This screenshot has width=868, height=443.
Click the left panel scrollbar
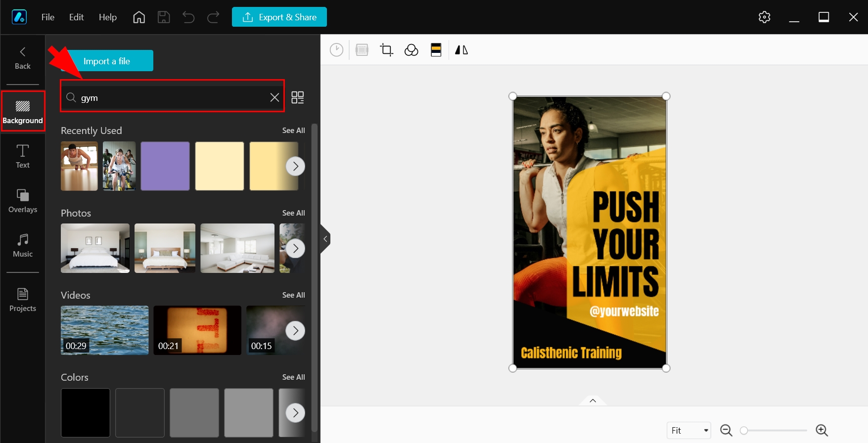(x=314, y=278)
